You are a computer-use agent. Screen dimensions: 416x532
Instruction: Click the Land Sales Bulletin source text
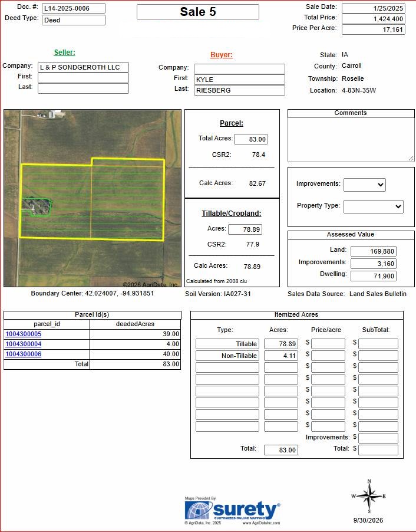[x=378, y=294]
